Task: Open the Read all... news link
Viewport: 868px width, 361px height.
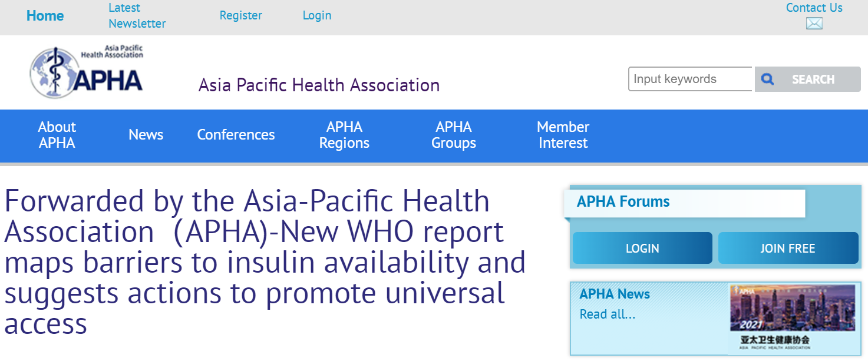Action: pyautogui.click(x=608, y=314)
